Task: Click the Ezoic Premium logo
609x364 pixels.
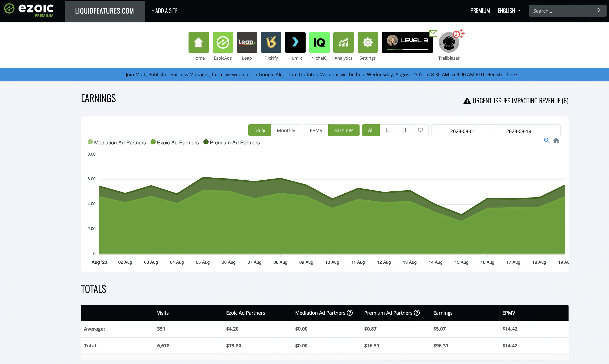Action: click(29, 10)
